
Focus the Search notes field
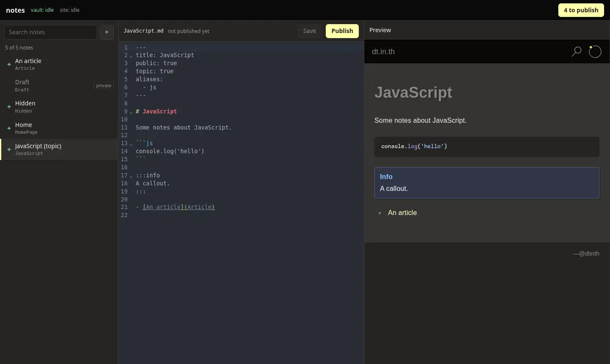[50, 32]
